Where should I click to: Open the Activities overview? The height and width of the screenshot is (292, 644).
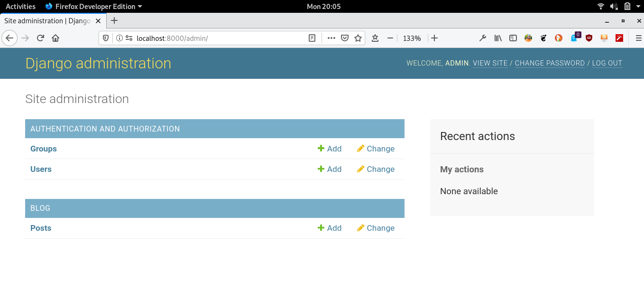click(x=20, y=6)
